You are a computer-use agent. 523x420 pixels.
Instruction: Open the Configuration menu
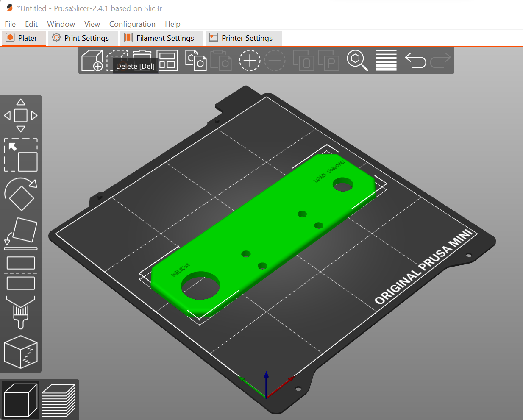click(132, 24)
